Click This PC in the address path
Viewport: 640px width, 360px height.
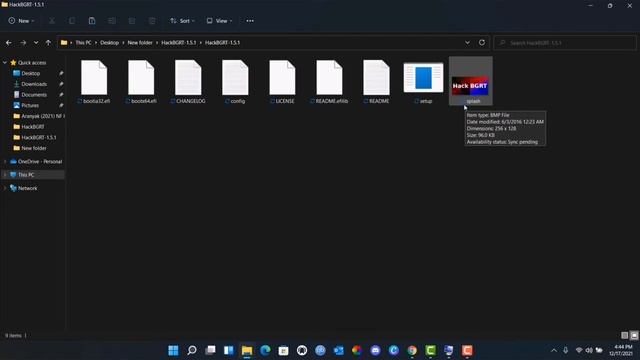pos(83,42)
